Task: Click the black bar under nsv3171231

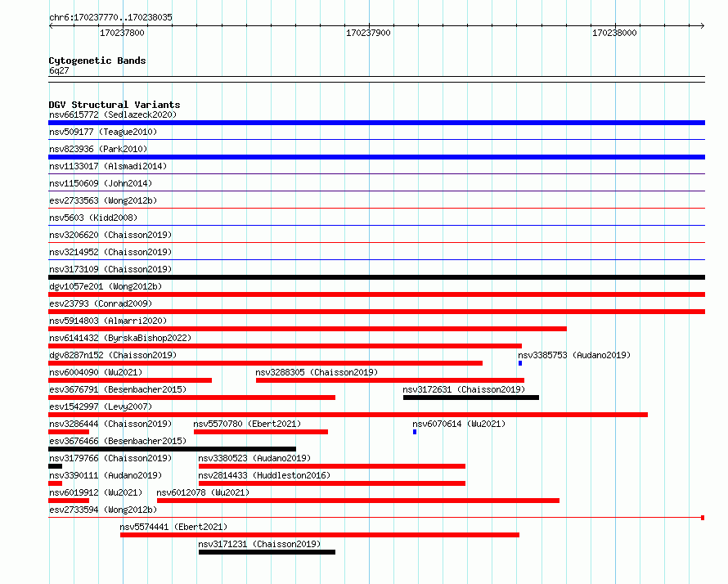Action: (267, 552)
